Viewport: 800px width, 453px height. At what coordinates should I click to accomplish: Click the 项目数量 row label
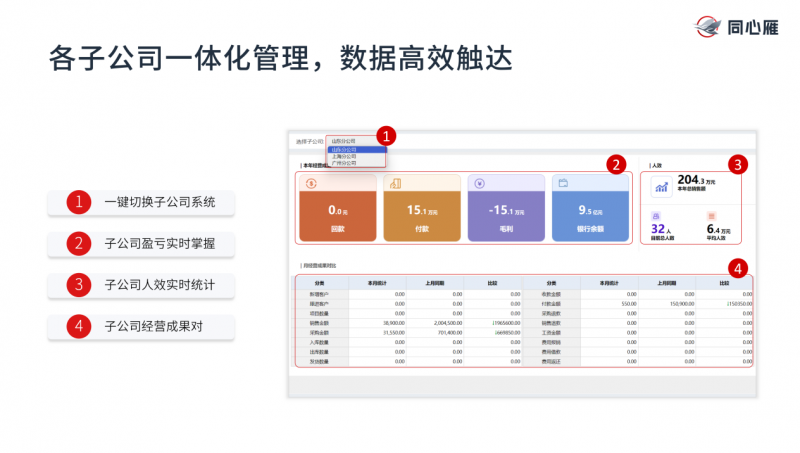[x=319, y=314]
